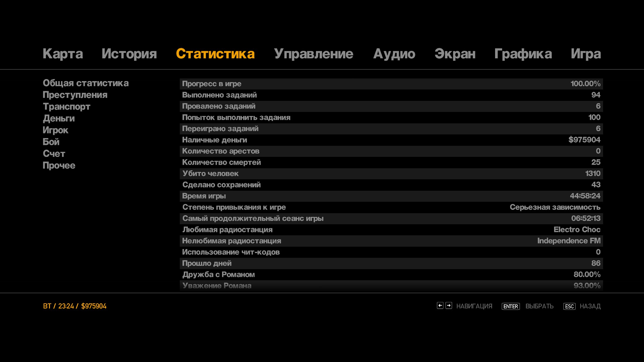Click the right arrow navigation key icon
The width and height of the screenshot is (644, 362).
pos(449,305)
